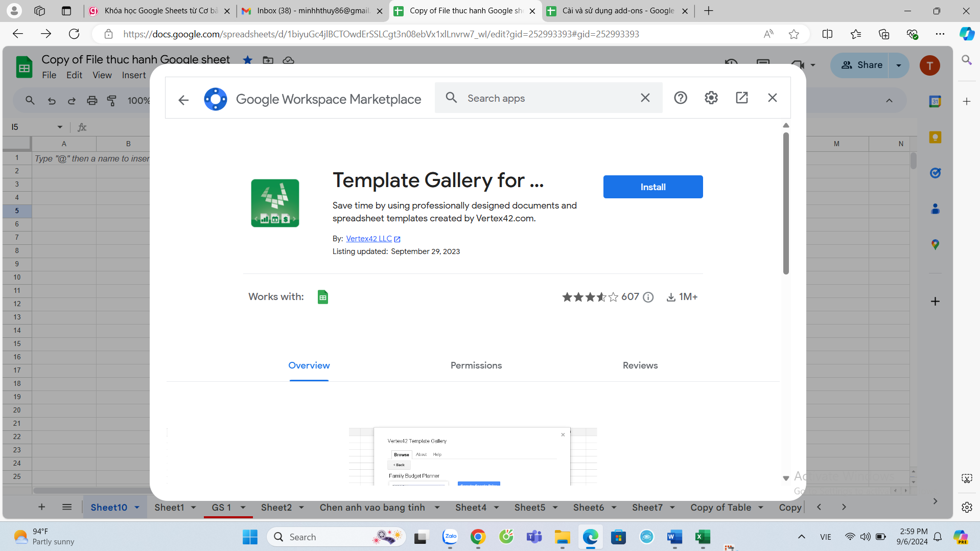Install the Template Gallery add-on
This screenshot has height=551, width=980.
point(653,187)
